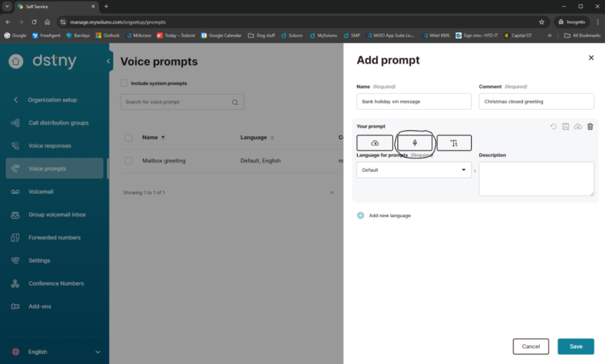The image size is (605, 364).
Task: Tick the Mailbox greeting row checkbox
Action: click(128, 161)
